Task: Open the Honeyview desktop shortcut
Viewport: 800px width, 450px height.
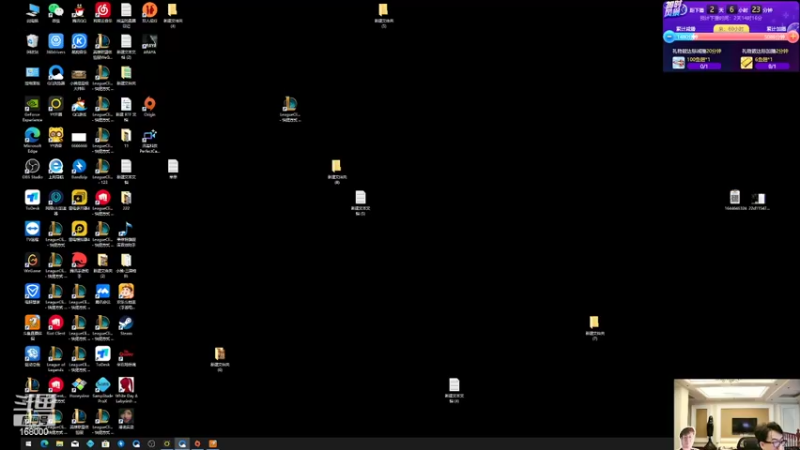Action: tap(79, 387)
